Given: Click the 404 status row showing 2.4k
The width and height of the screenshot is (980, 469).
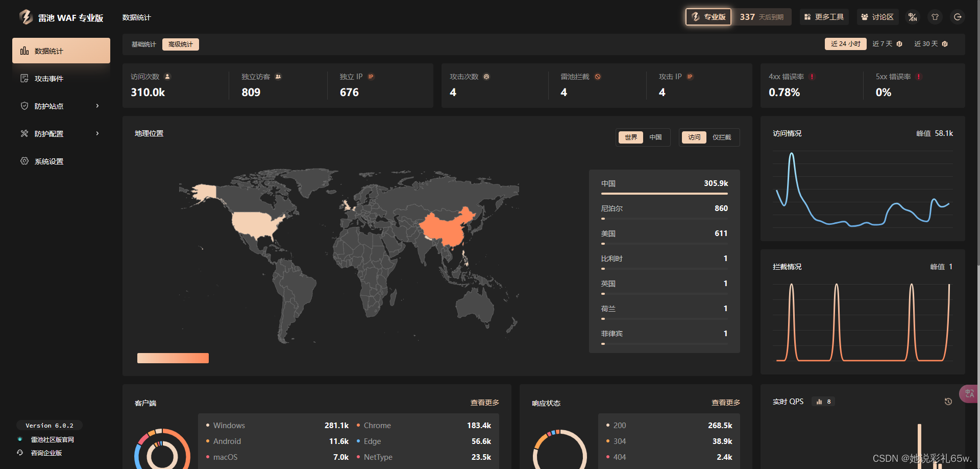Looking at the screenshot, I should 669,457.
